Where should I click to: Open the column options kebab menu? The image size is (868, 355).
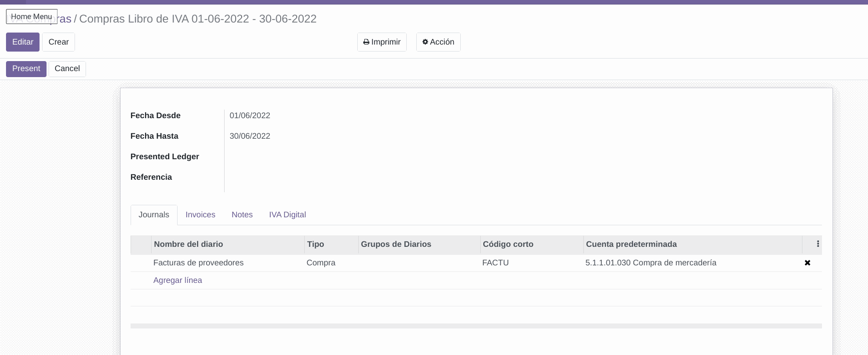point(817,244)
